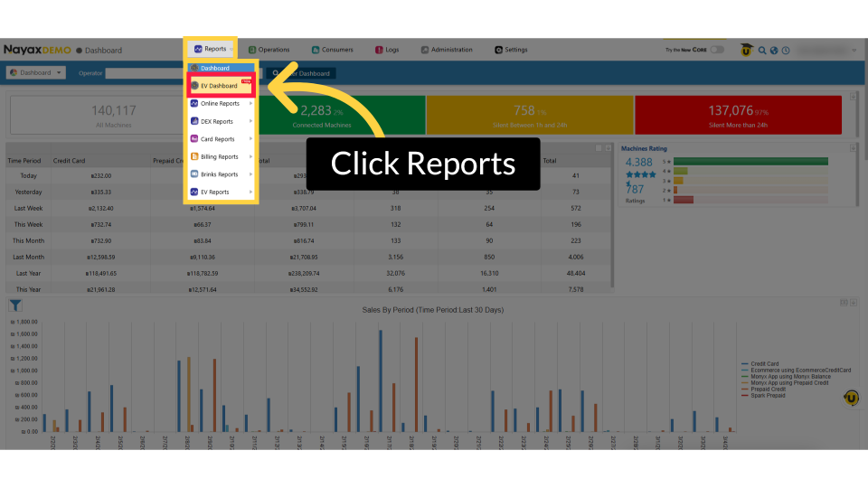Open the Operations menu

(269, 50)
